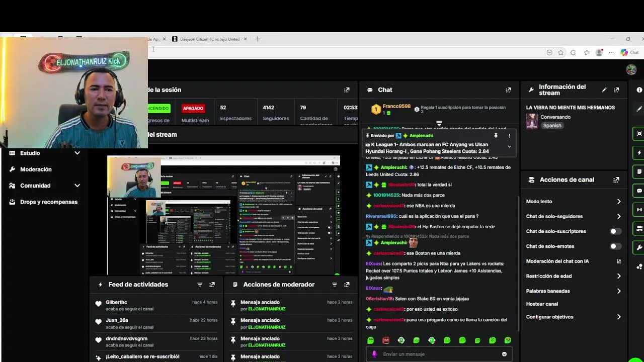
Task: Collapse the chat leaderboard handle
Action: 439,123
